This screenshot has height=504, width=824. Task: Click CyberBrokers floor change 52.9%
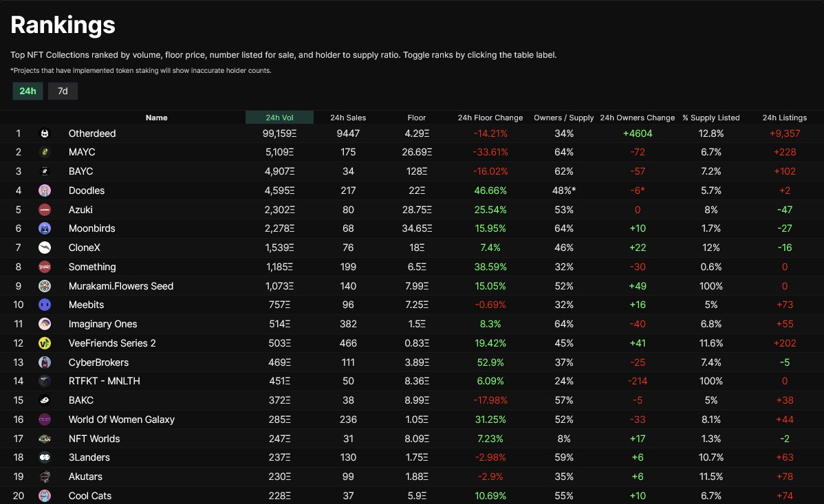(x=490, y=362)
